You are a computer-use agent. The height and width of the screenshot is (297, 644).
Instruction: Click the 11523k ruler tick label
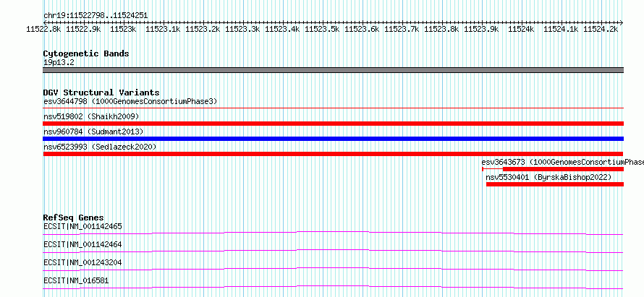click(123, 30)
